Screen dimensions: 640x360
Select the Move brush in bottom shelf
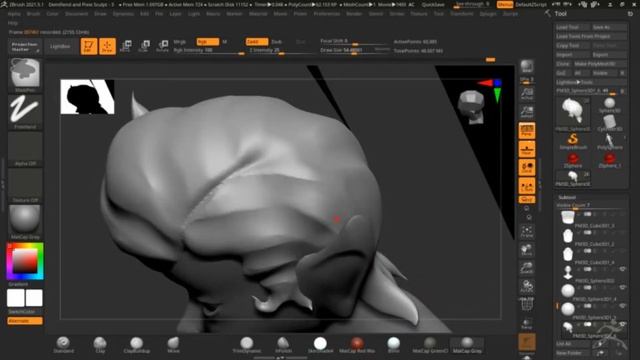coord(173,345)
